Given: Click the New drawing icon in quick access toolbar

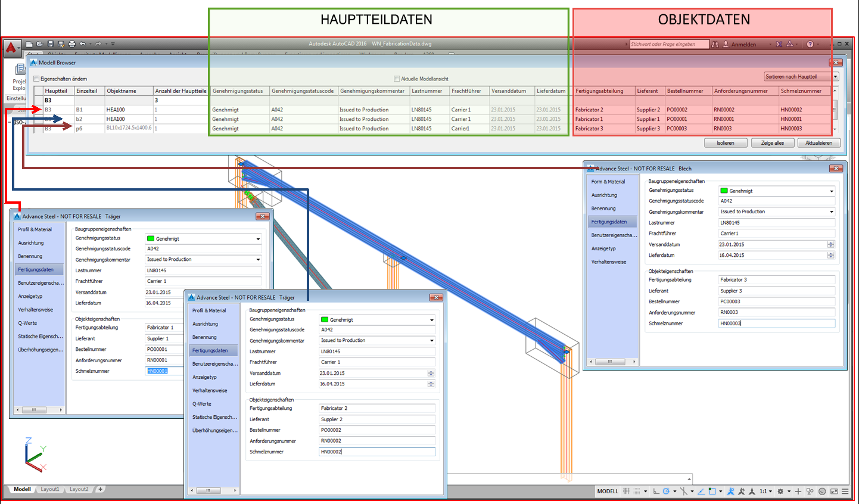Looking at the screenshot, I should 29,44.
